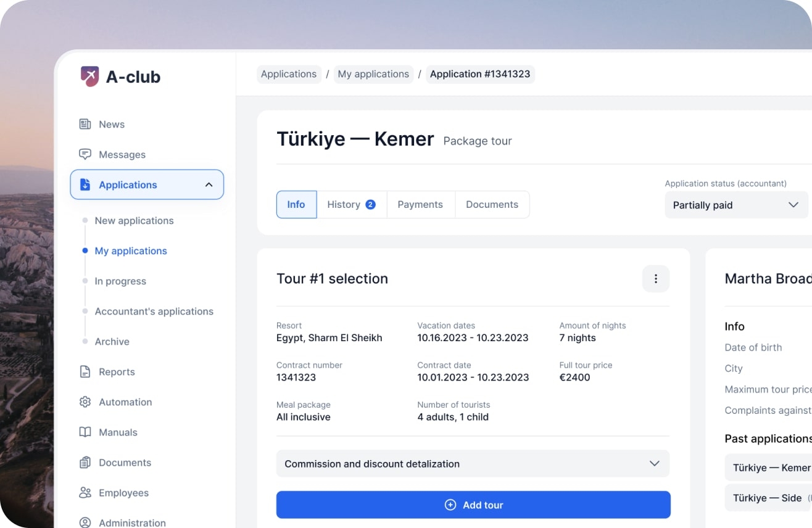Image resolution: width=812 pixels, height=528 pixels.
Task: Switch to the Payments tab
Action: tap(420, 205)
